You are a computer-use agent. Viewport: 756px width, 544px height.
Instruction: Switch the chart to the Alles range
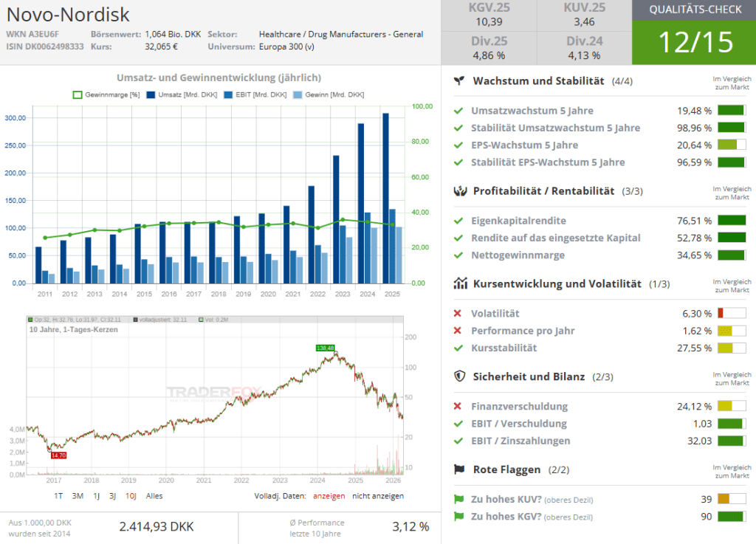[154, 496]
